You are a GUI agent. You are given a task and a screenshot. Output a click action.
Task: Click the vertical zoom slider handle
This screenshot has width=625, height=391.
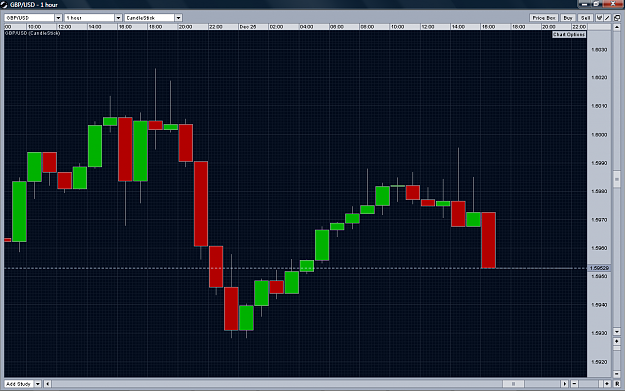(617, 349)
